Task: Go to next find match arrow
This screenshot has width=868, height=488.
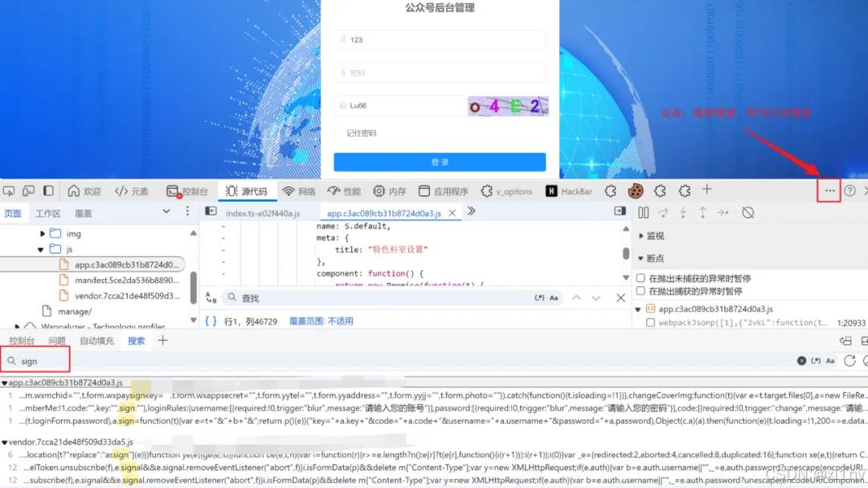Action: point(596,298)
